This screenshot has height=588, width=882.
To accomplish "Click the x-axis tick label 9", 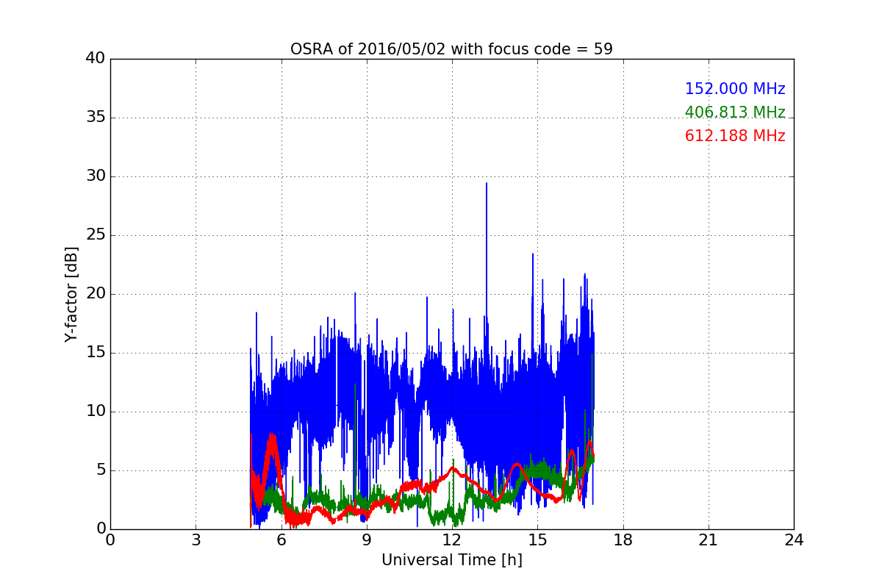I will [x=366, y=540].
